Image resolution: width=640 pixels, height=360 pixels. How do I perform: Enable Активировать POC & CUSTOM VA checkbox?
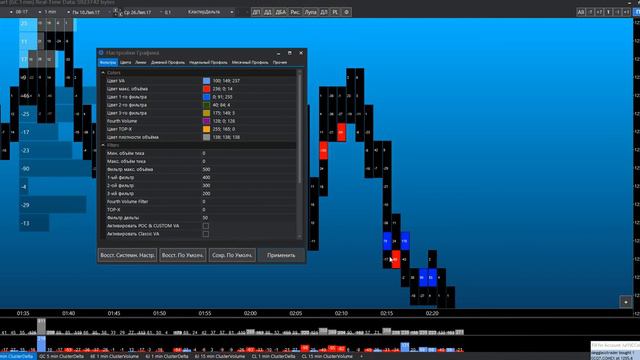pyautogui.click(x=206, y=226)
